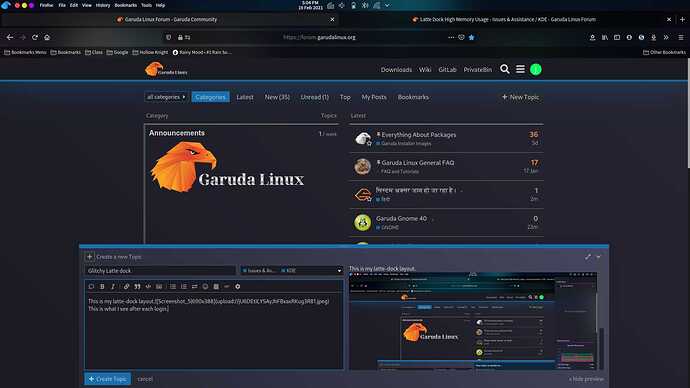
Task: Open the forum hamburger menu icon
Action: [x=520, y=69]
